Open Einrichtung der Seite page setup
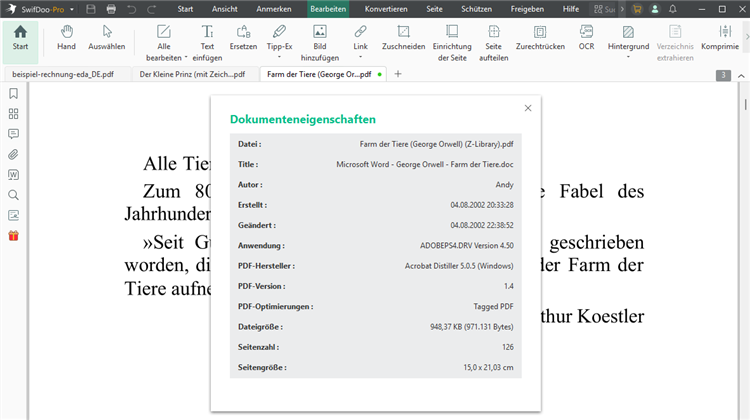Screen dimensions: 750x420 click(452, 43)
